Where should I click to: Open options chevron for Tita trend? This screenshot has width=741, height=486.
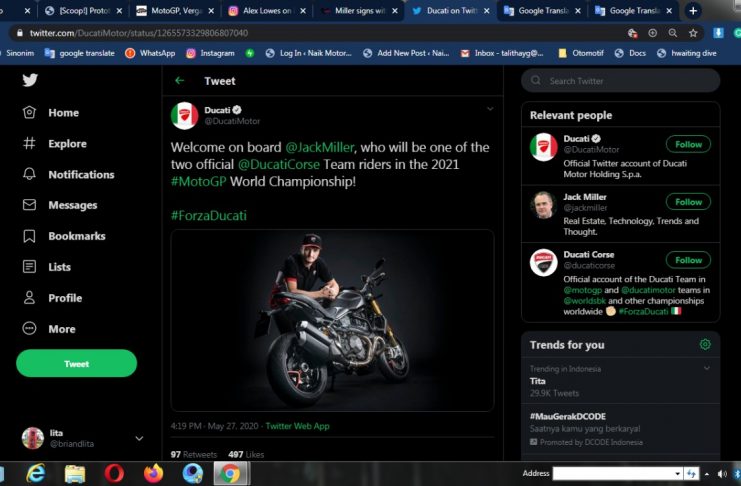[707, 368]
